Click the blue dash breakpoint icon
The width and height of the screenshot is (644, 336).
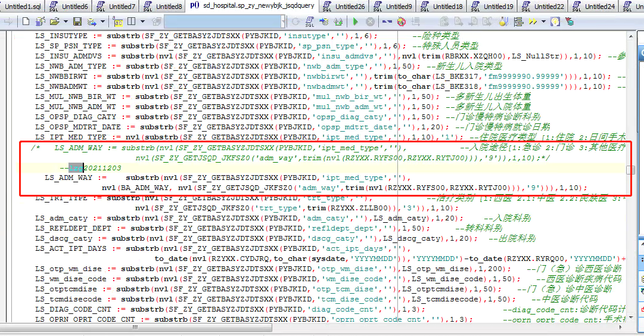(x=387, y=21)
